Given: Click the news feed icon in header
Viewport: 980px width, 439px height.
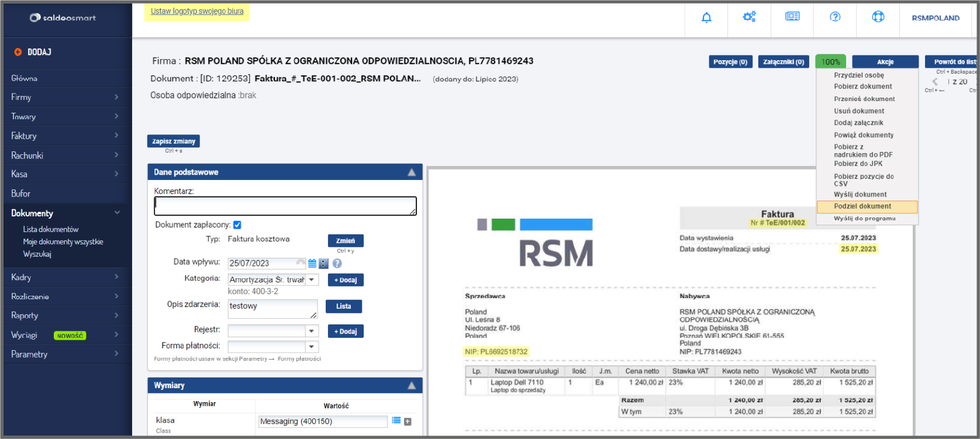Looking at the screenshot, I should [792, 17].
